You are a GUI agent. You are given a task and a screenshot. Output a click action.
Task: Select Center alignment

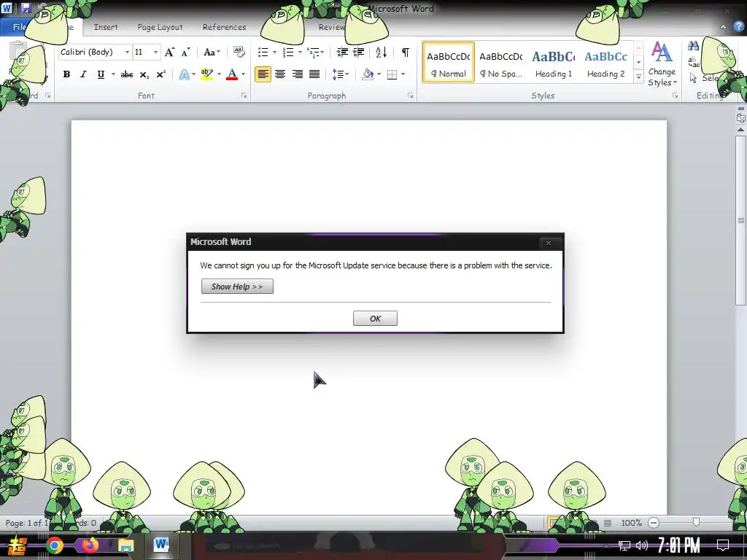(280, 74)
